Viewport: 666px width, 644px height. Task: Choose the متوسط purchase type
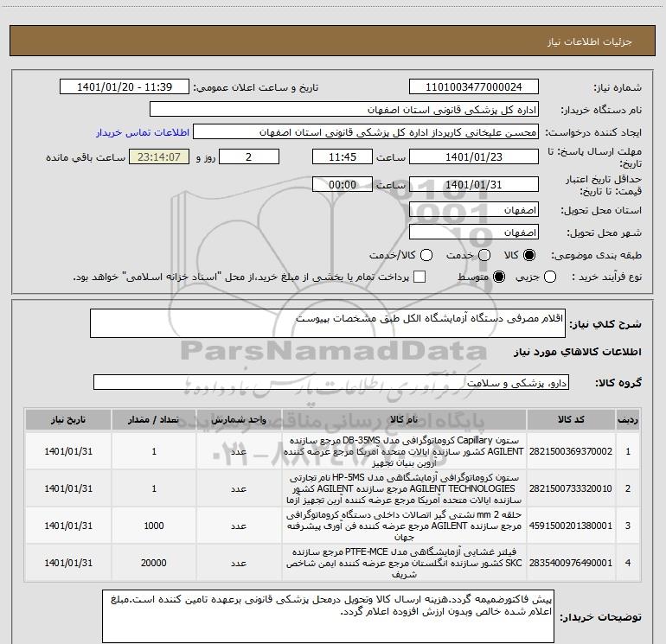pyautogui.click(x=499, y=277)
